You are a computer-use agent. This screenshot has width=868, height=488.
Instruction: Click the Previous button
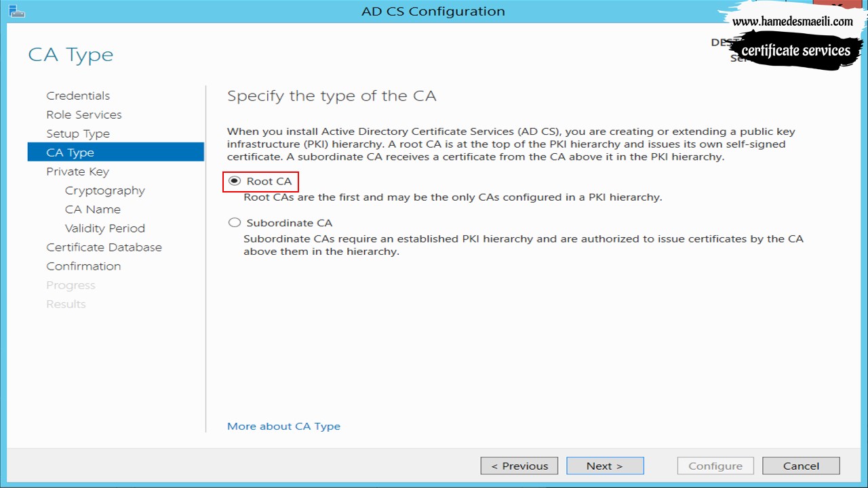tap(519, 466)
